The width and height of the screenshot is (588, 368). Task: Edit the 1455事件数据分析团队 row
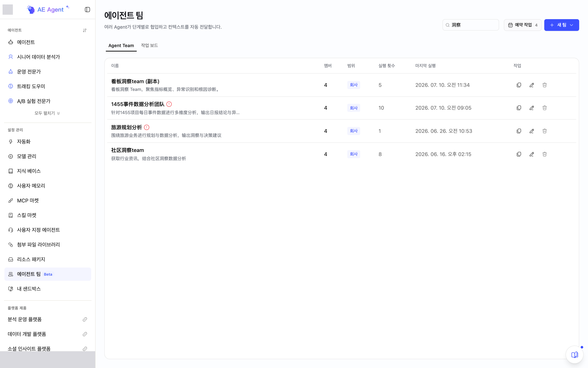click(532, 108)
